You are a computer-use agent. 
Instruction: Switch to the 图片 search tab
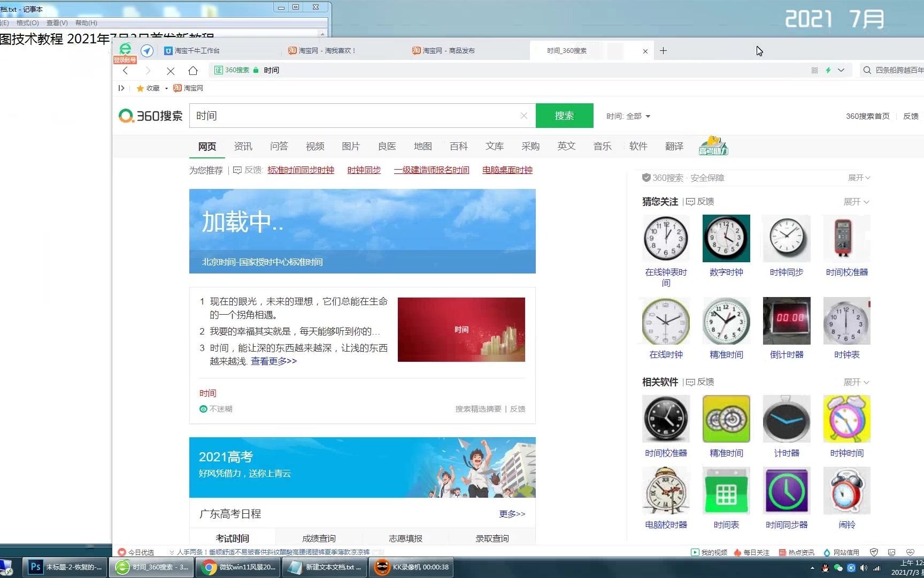pos(351,146)
